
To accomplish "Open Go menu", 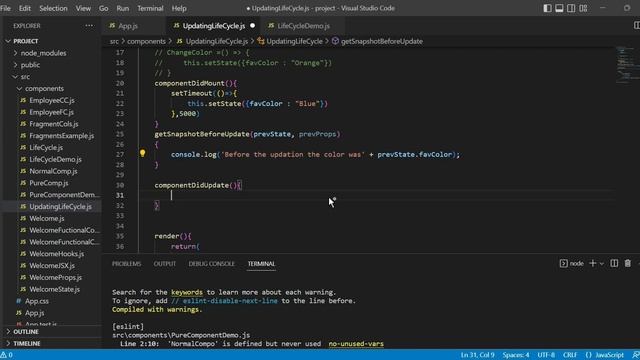I will click(104, 8).
